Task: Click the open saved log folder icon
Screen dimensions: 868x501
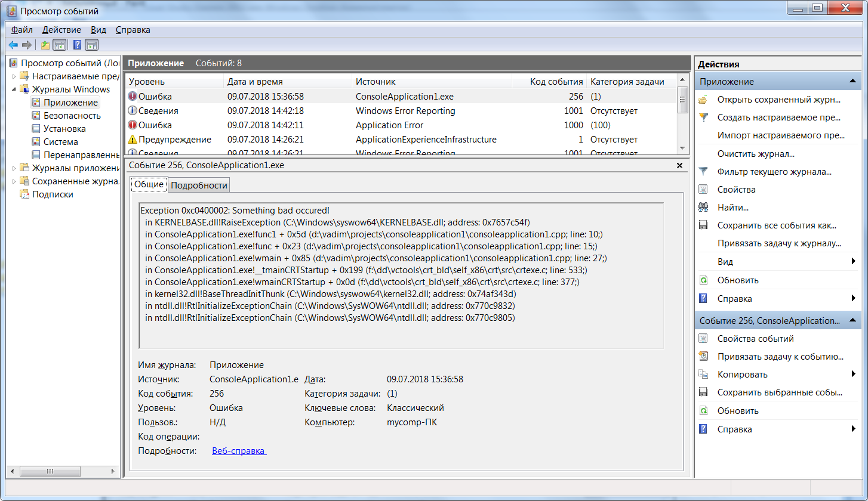Action: (704, 100)
